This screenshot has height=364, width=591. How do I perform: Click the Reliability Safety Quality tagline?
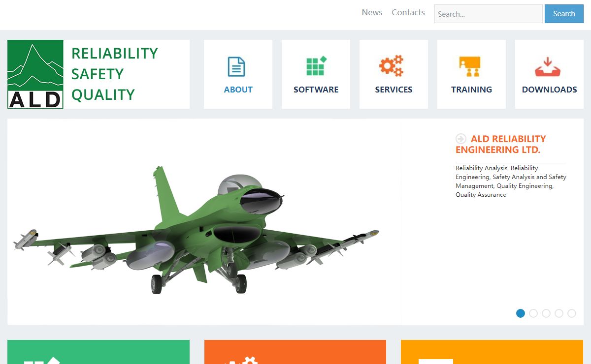115,74
